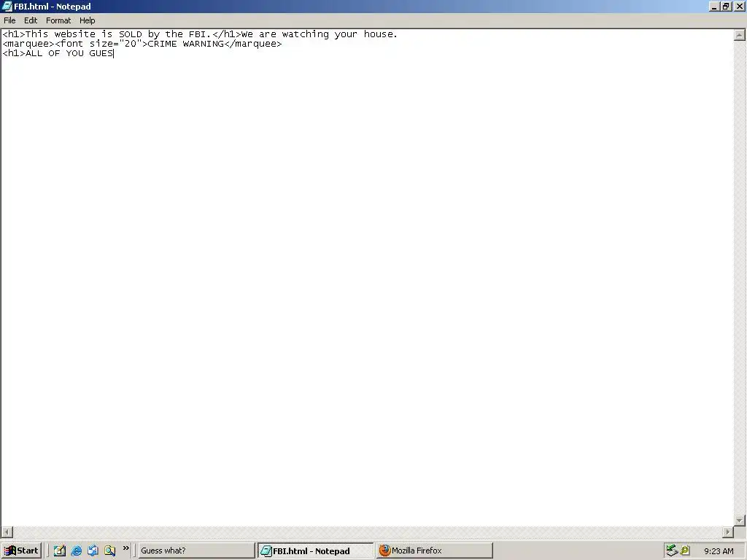Viewport: 747px width, 560px height.
Task: Close the Notepad window
Action: (740, 6)
